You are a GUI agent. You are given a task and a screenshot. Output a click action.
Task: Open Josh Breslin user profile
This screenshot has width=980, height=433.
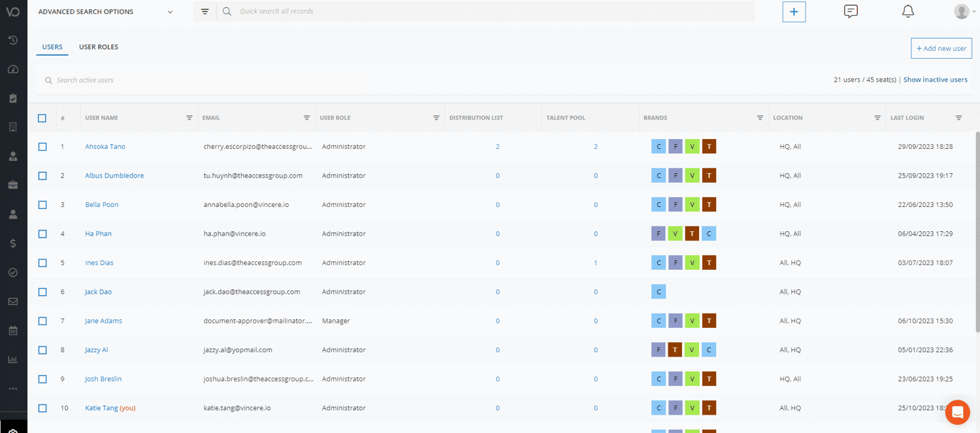pos(103,379)
